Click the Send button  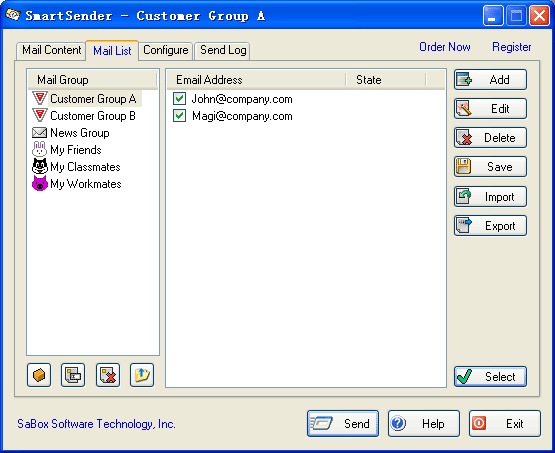pyautogui.click(x=343, y=424)
